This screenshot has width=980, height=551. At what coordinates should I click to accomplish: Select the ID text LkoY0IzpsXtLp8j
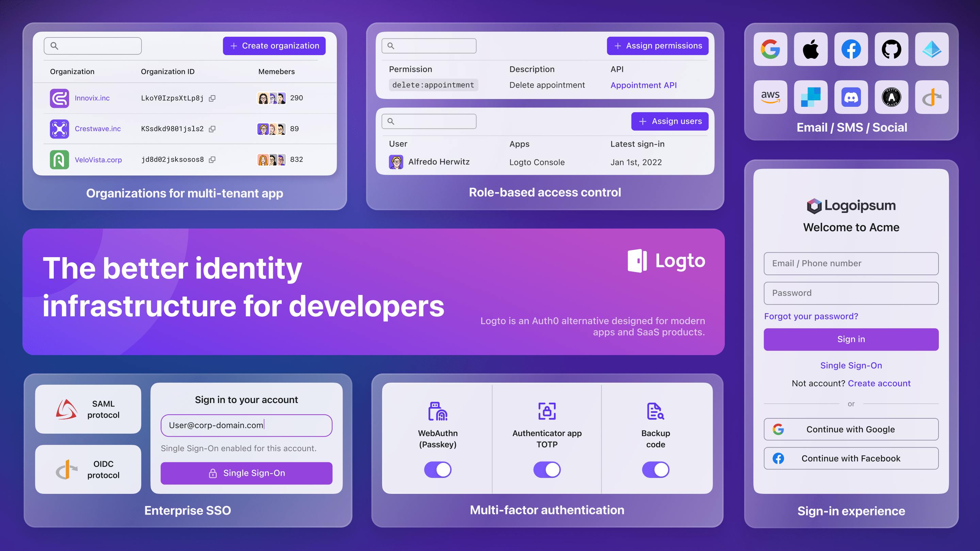172,98
